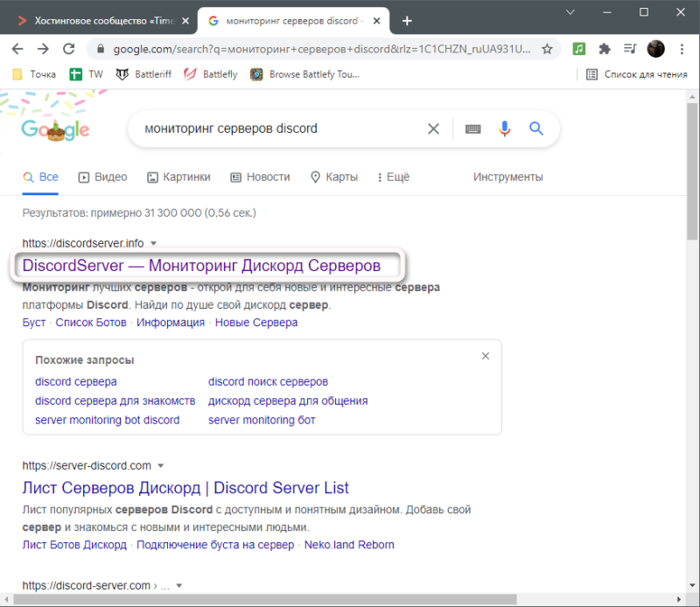Expand dropdown next to server-discord.com URL
Viewport: 700px width, 607px height.
tap(161, 466)
